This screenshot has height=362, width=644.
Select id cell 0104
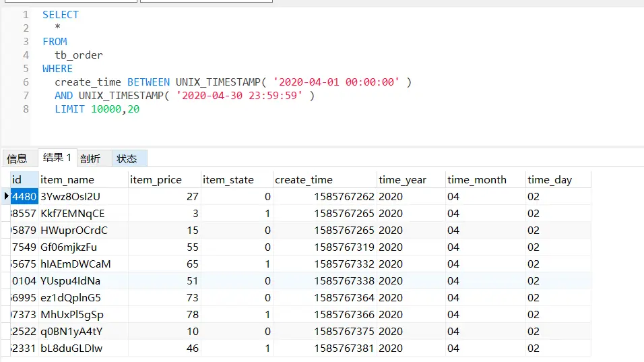click(24, 281)
